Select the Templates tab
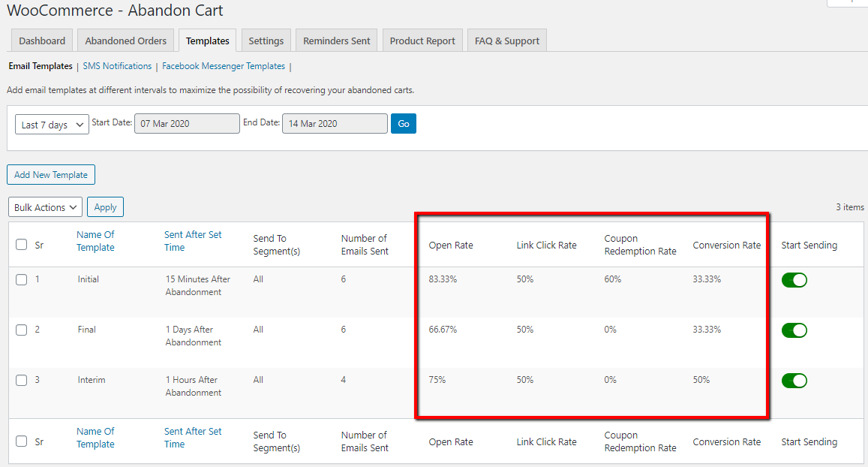 coord(208,41)
